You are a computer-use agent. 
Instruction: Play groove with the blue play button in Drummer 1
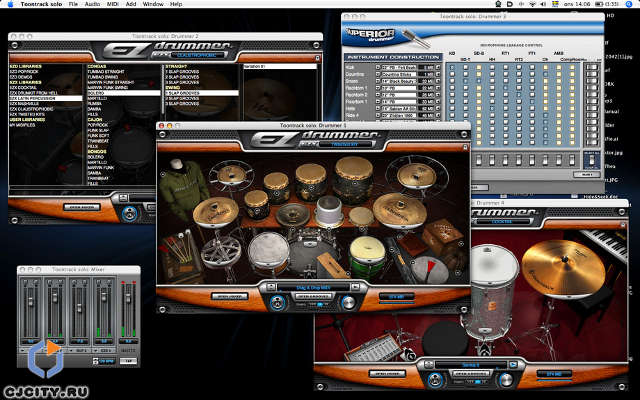tap(278, 303)
